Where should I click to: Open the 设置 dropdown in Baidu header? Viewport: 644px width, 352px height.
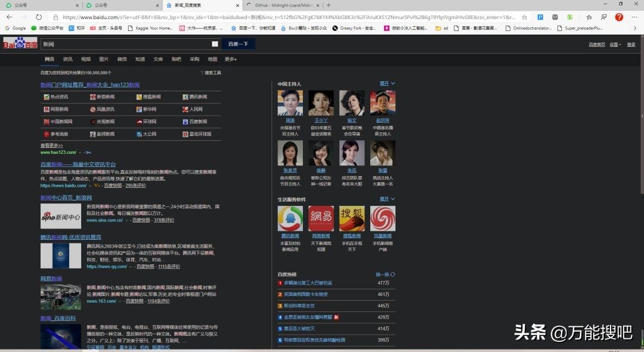[615, 44]
